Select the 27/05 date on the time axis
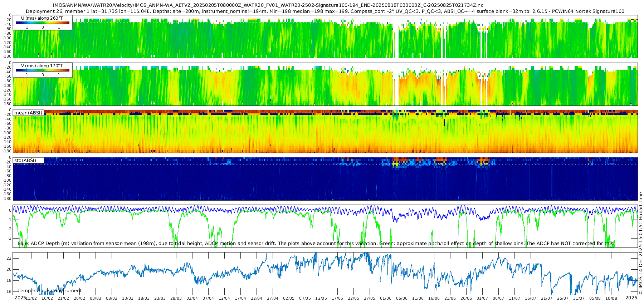The height and width of the screenshot is (304, 644). tap(370, 298)
